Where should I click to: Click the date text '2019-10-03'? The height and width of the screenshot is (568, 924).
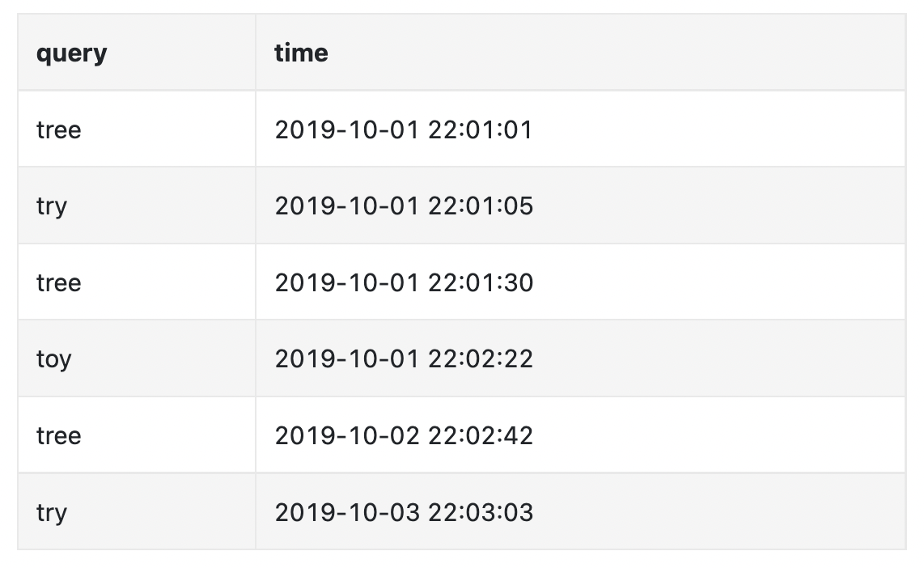pos(347,512)
